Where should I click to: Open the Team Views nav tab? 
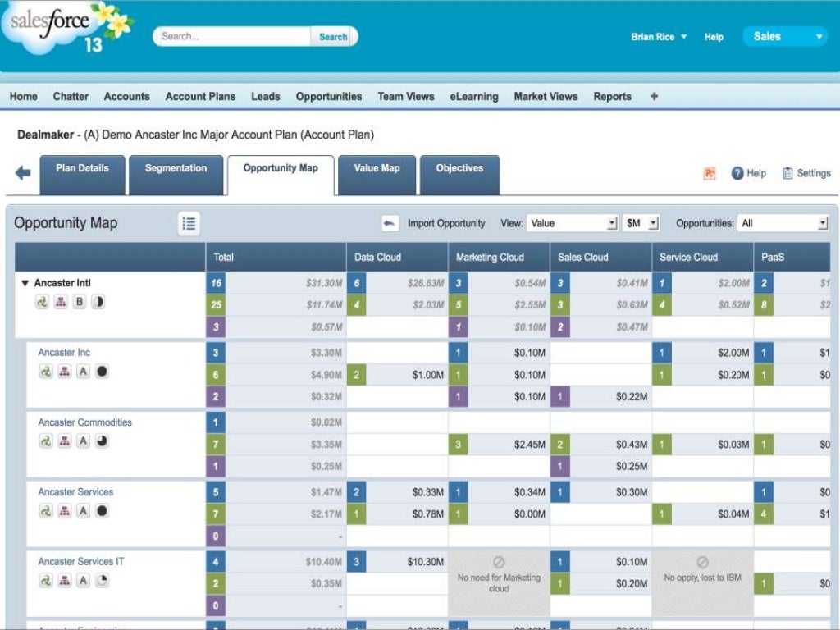(x=406, y=97)
